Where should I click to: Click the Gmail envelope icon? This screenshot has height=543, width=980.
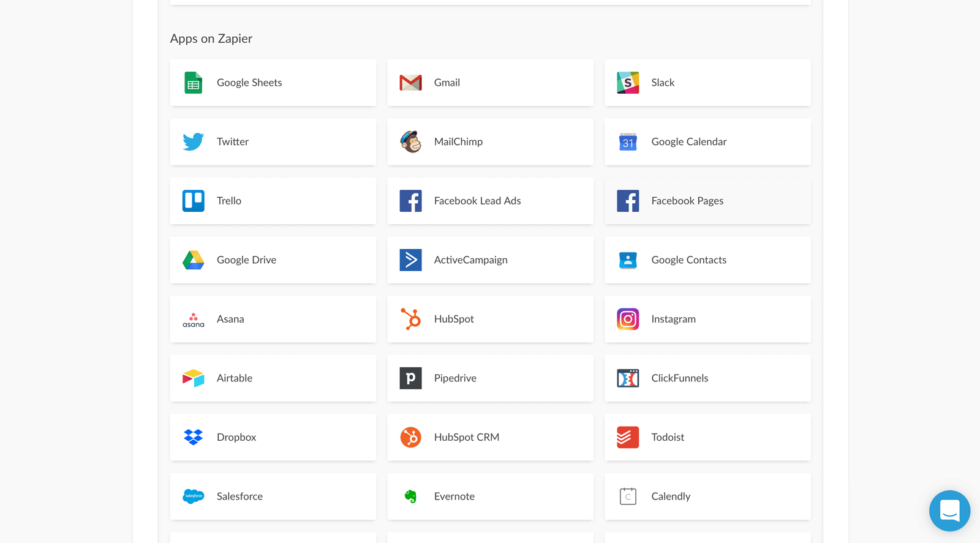pyautogui.click(x=410, y=83)
